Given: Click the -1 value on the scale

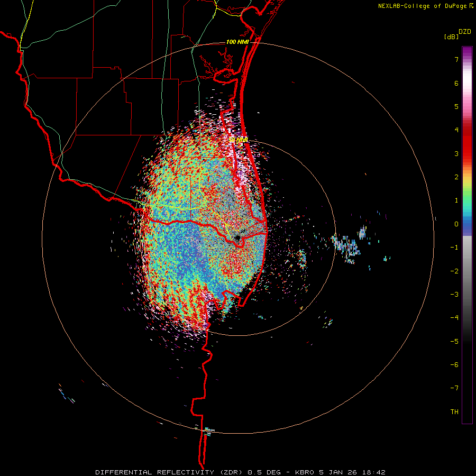Looking at the screenshot, I should (454, 248).
